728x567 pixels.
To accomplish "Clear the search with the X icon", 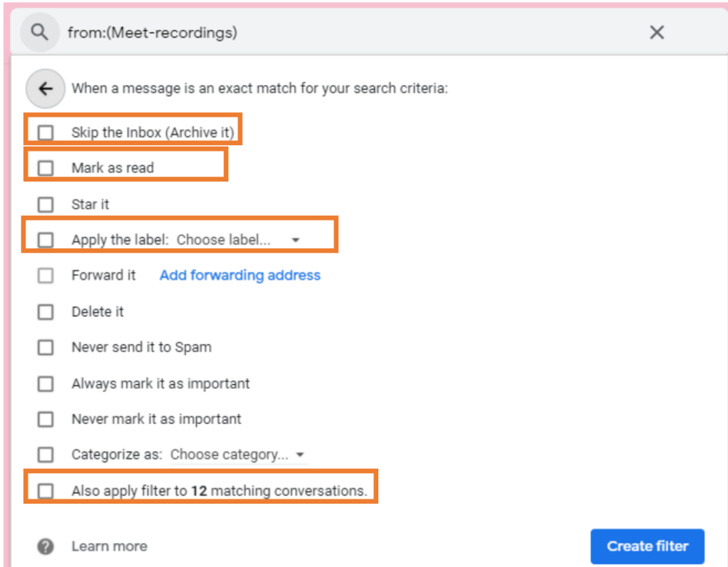I will [x=656, y=32].
